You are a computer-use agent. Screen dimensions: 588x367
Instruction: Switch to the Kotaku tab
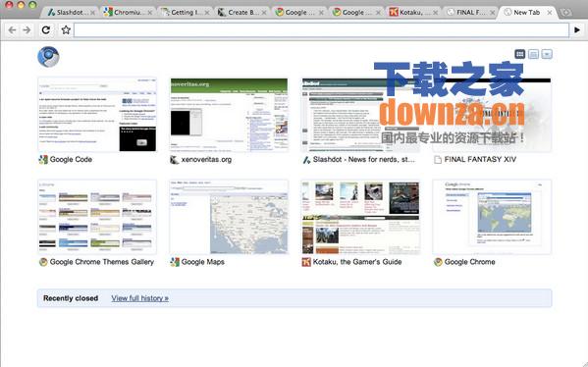pos(412,13)
